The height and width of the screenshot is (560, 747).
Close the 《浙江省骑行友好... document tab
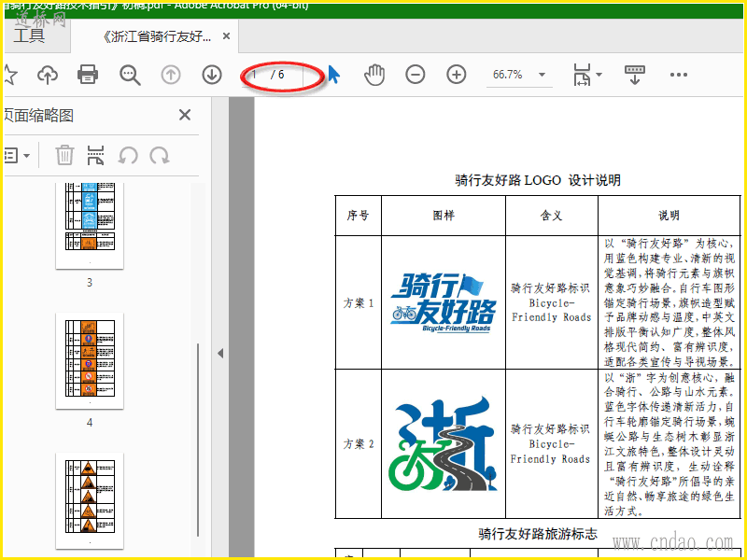(226, 36)
